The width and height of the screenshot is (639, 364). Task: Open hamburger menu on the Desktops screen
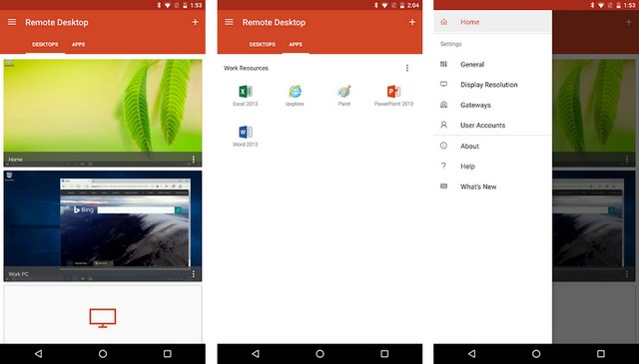(x=12, y=22)
